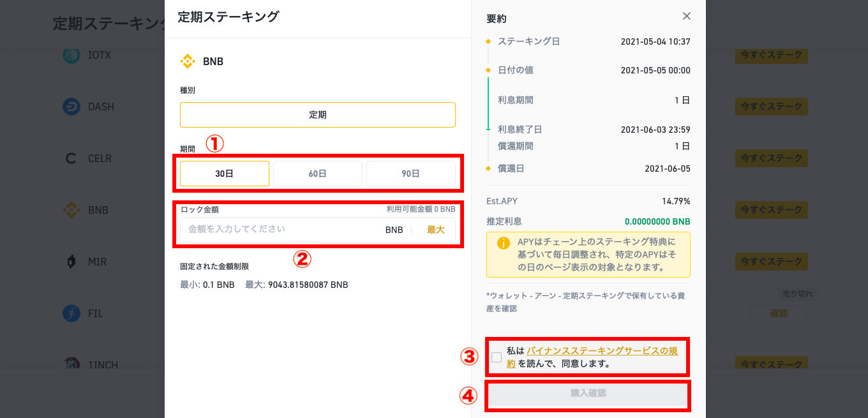Viewport: 868px width, 418px height.
Task: Click the 最小: 0.1 BNB limit text
Action: click(x=207, y=285)
